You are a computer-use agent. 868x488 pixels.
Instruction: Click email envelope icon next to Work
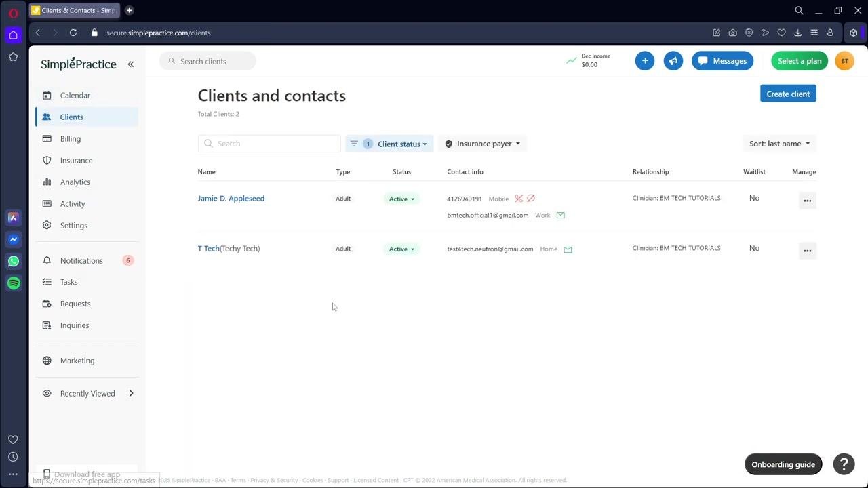[x=561, y=216]
